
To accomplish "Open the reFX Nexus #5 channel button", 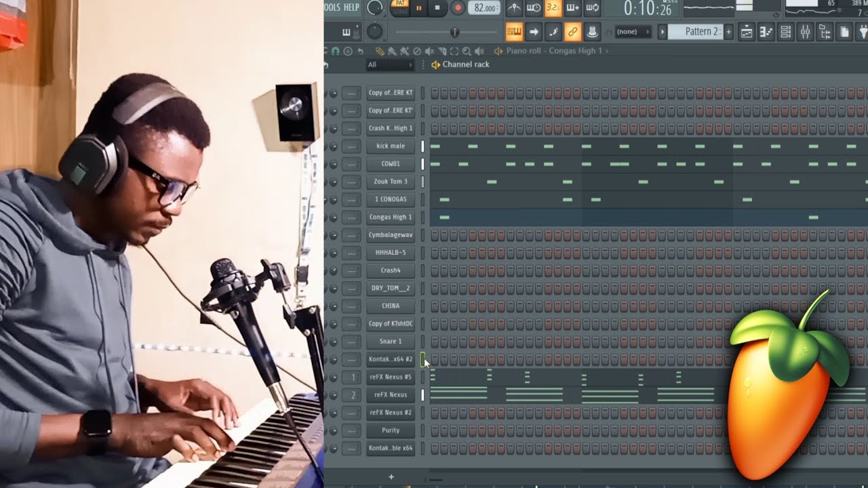I will (391, 377).
